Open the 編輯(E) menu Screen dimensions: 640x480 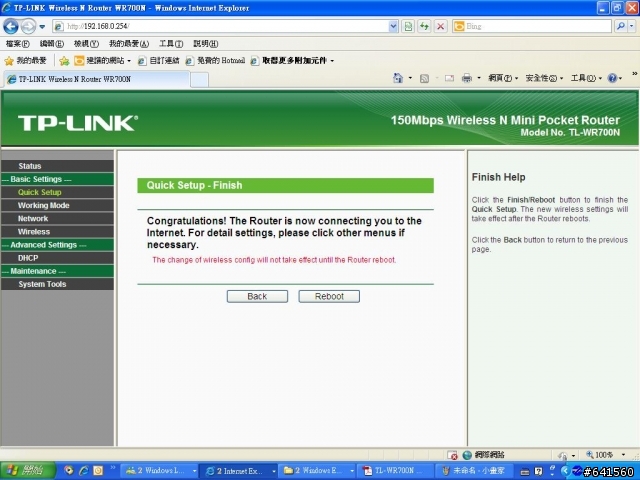[51, 44]
